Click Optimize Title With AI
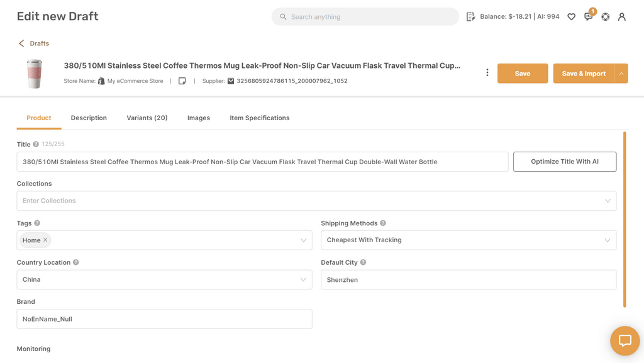 565,162
